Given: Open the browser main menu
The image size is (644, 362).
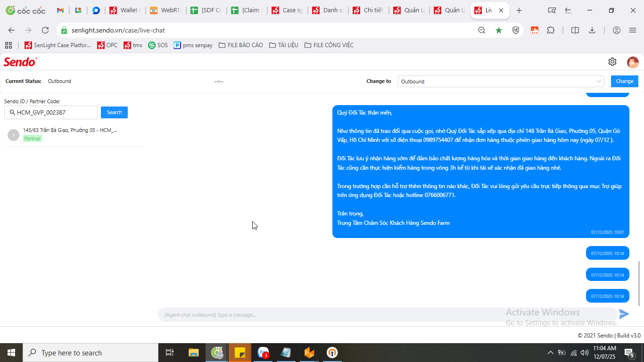Looking at the screenshot, I should [633, 30].
